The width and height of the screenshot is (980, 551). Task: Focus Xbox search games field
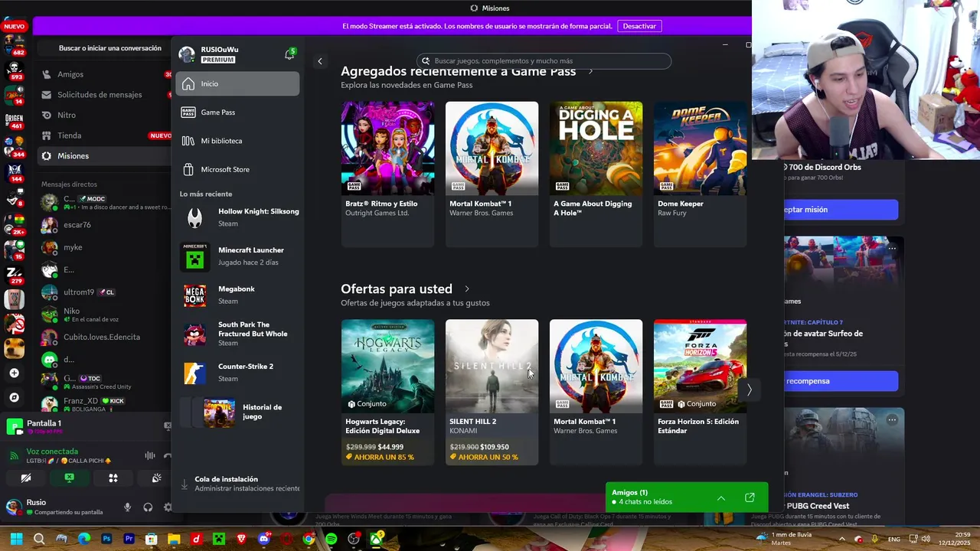point(544,61)
